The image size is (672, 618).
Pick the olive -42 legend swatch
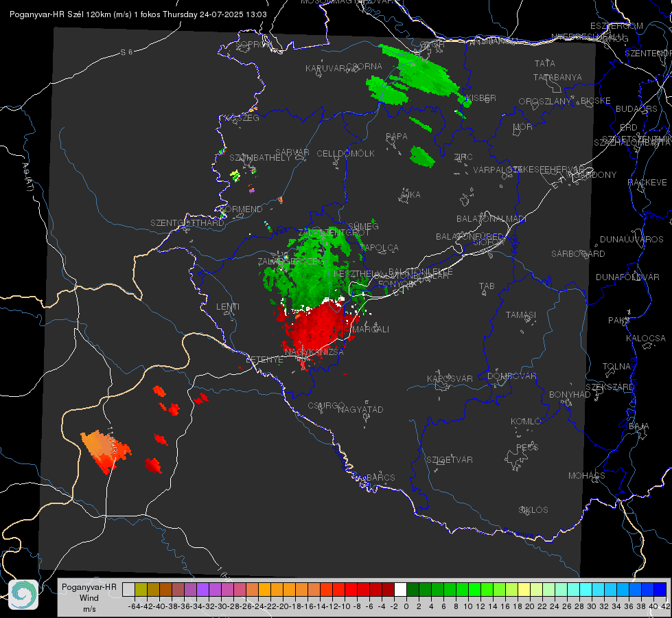tap(141, 589)
